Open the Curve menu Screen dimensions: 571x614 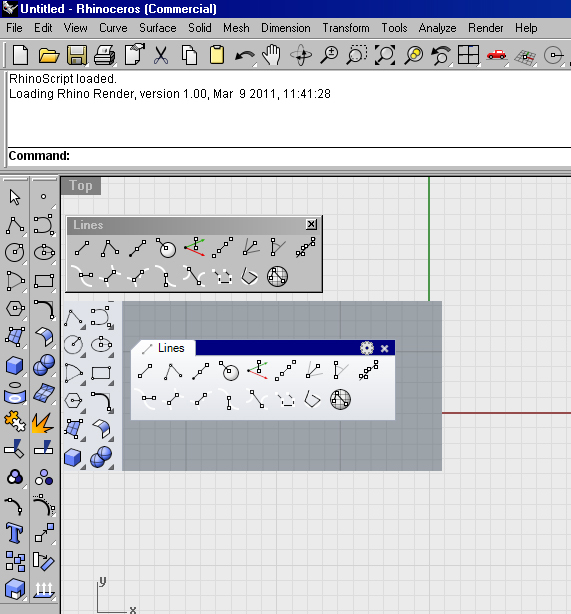[113, 28]
